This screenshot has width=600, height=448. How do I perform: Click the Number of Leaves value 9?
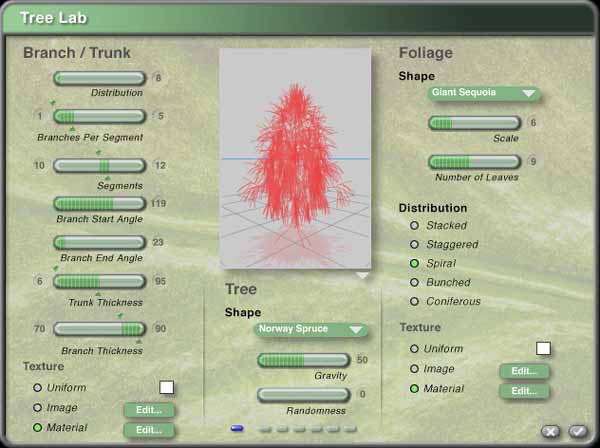533,161
